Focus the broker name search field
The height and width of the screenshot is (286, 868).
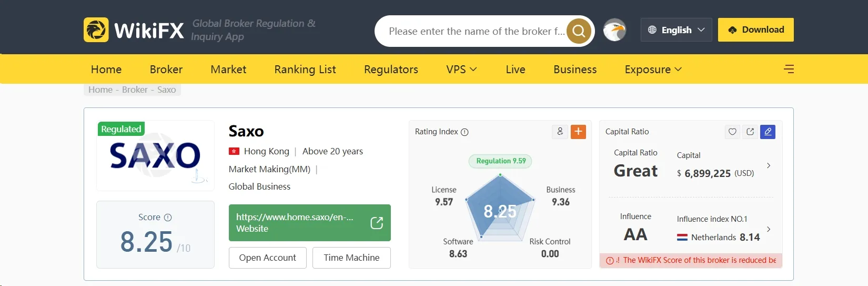coord(476,31)
